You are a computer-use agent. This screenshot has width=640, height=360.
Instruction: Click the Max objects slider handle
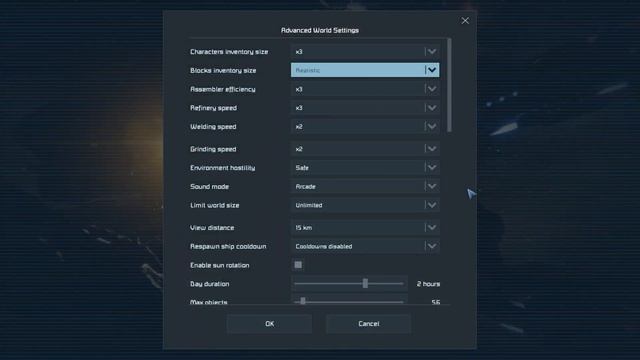click(303, 301)
